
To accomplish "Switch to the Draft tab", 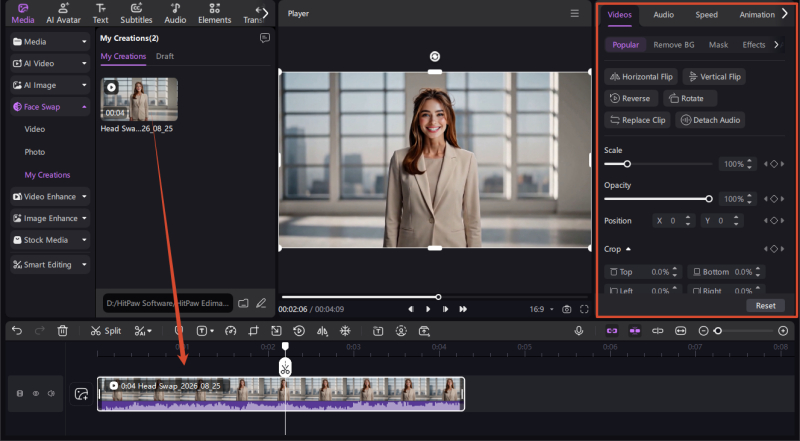I will click(165, 56).
